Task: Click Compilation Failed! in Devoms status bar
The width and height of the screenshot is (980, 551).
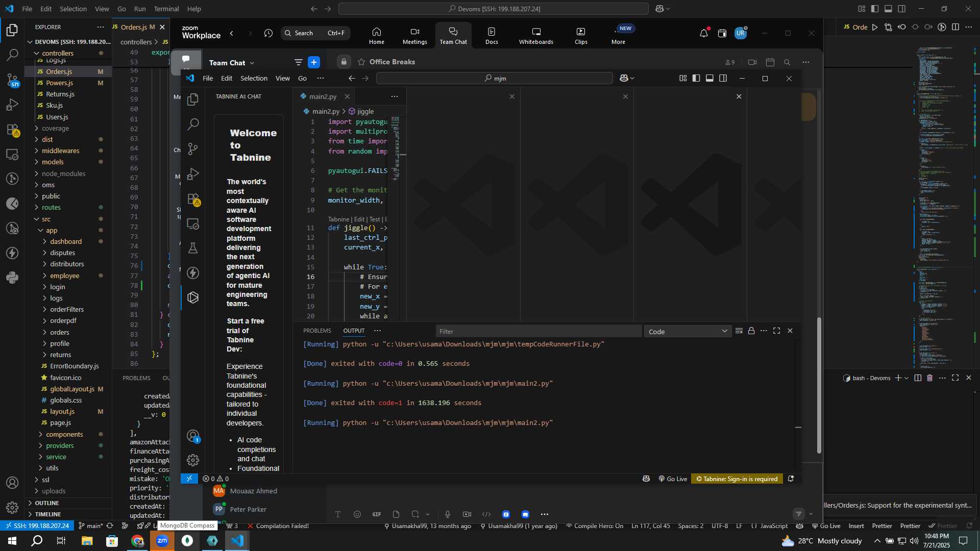Action: tap(278, 526)
